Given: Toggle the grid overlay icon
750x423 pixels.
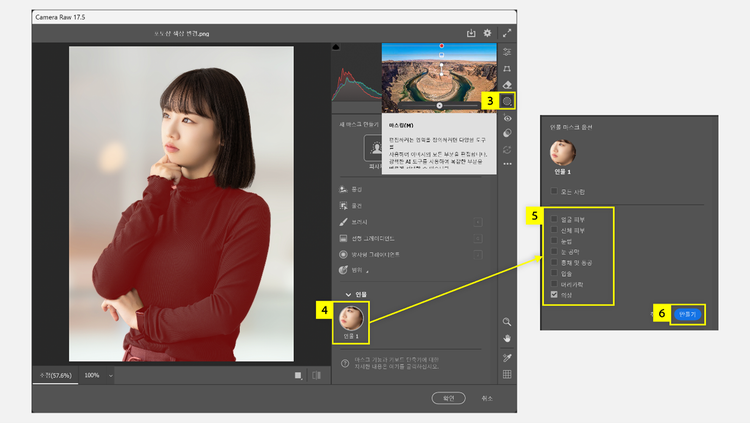Looking at the screenshot, I should (507, 374).
